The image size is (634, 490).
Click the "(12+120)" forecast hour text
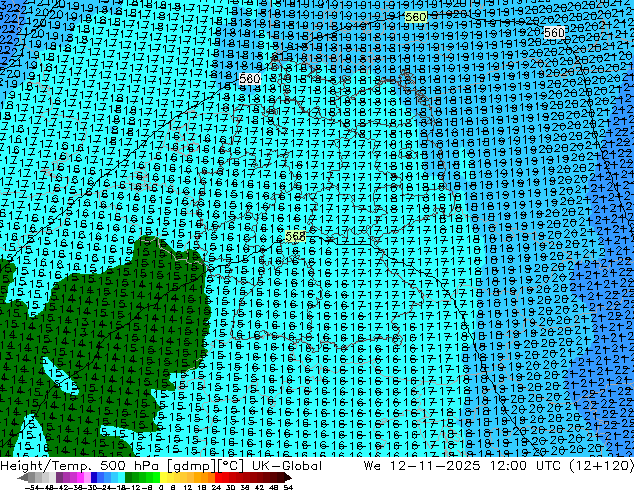tap(602, 466)
